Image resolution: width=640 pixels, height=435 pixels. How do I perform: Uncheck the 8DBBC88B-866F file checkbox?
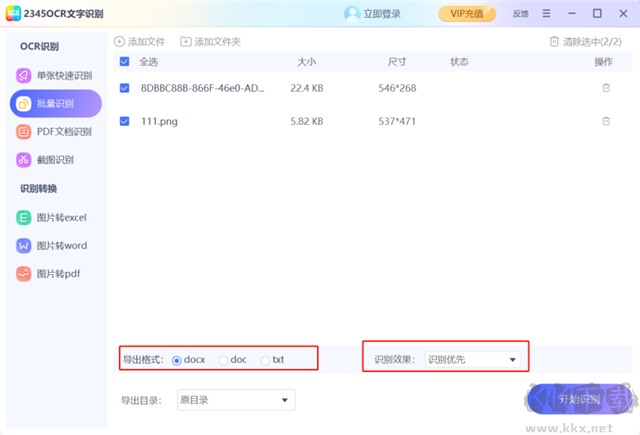click(x=124, y=88)
